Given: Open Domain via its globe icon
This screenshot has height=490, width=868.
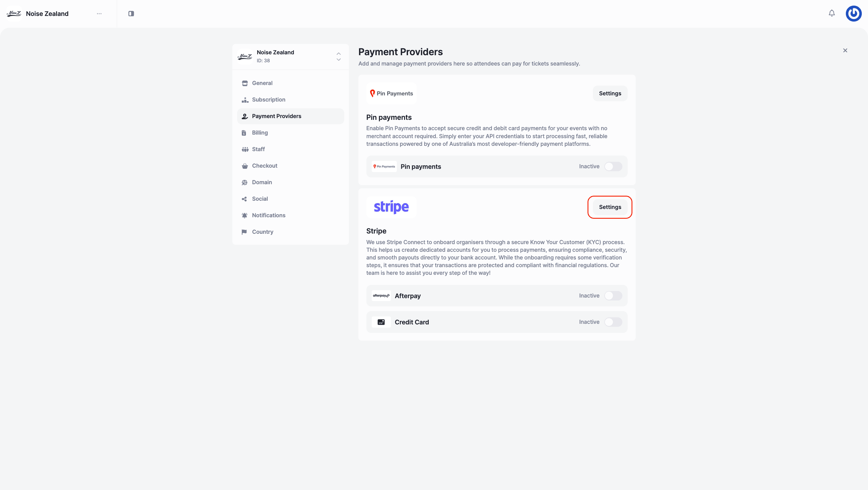Looking at the screenshot, I should 245,182.
